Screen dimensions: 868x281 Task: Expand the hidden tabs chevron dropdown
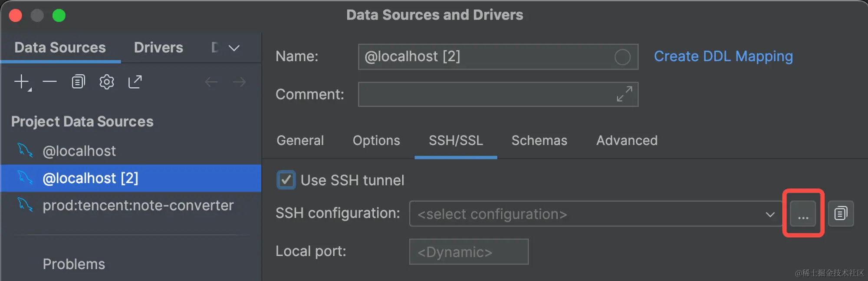[234, 48]
